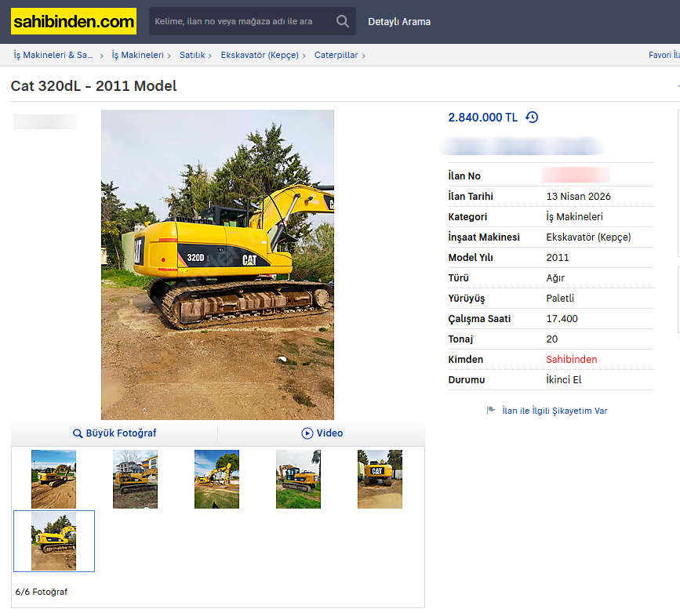Screen dimensions: 680x616
Task: Open the Ekskavatör (Kepçe) breadcrumb
Action: [x=260, y=55]
